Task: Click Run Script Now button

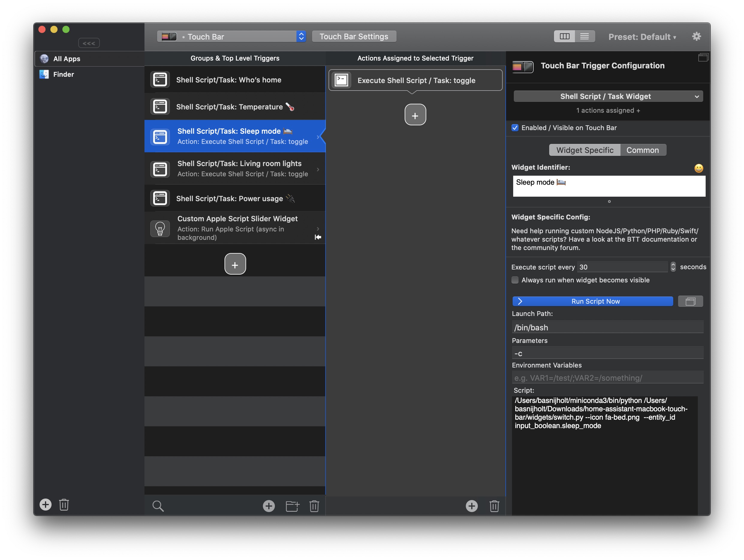Action: 592,301
